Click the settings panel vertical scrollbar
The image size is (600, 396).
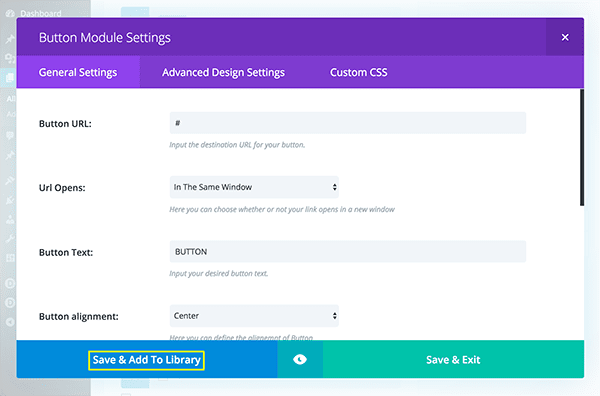[x=582, y=148]
